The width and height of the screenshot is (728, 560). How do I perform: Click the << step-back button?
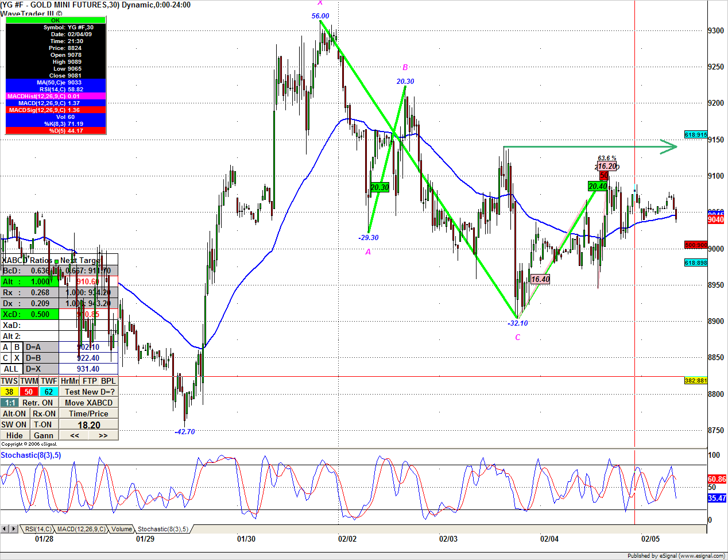click(x=75, y=435)
